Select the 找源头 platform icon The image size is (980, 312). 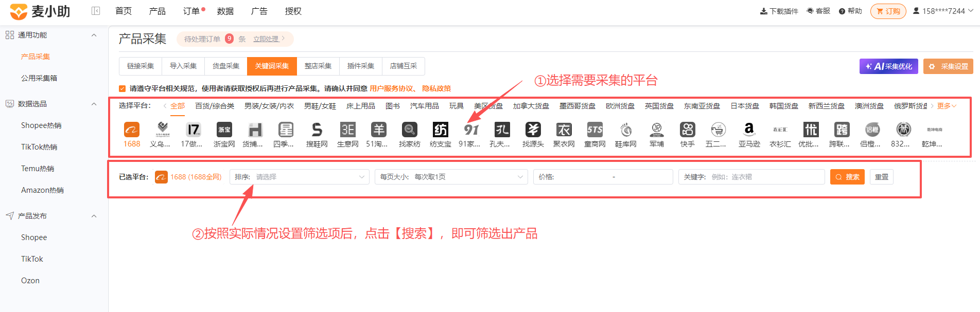pyautogui.click(x=533, y=130)
